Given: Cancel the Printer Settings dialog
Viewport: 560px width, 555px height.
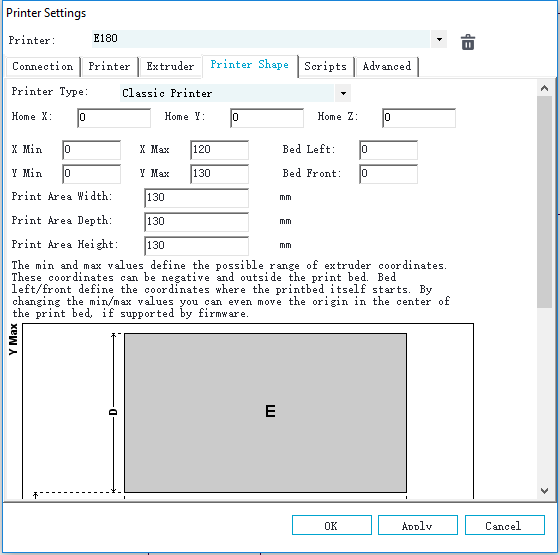Looking at the screenshot, I should coord(505,525).
